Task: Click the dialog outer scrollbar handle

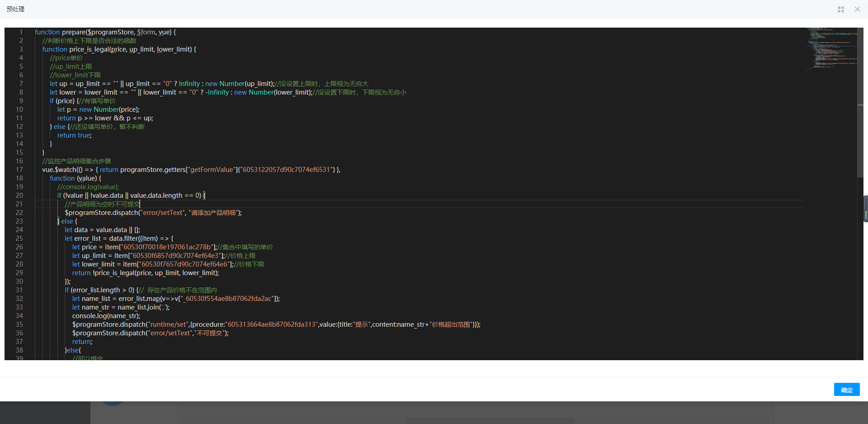Action: (866, 209)
